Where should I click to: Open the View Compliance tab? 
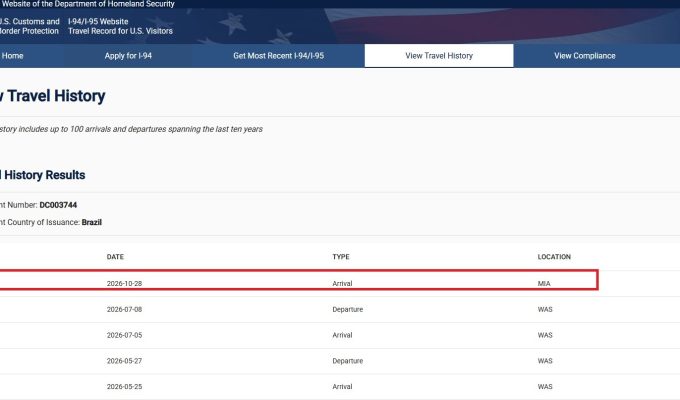click(x=585, y=56)
